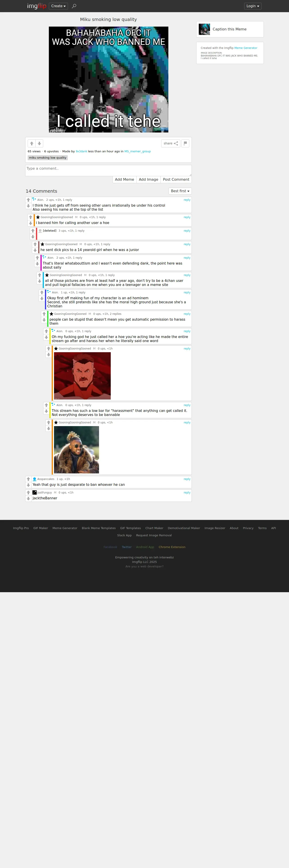Click the imgflip logo
This screenshot has height=868, width=289.
coord(37,6)
